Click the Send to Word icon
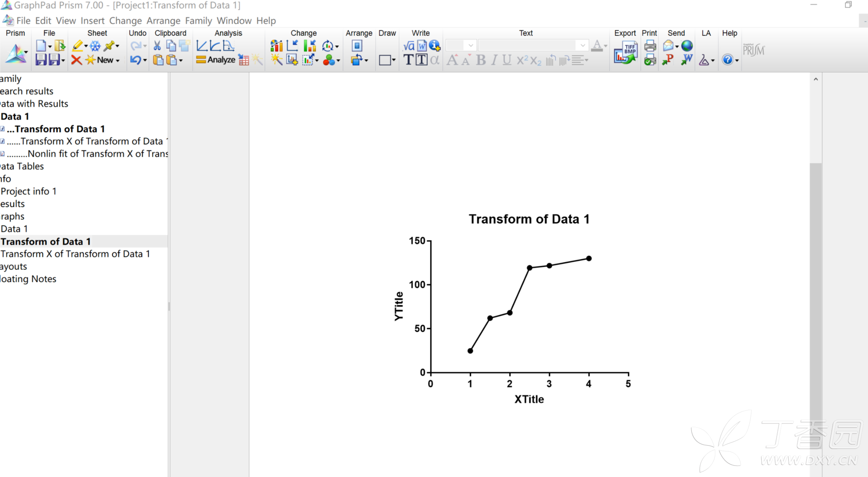The width and height of the screenshot is (868, 477). point(686,60)
